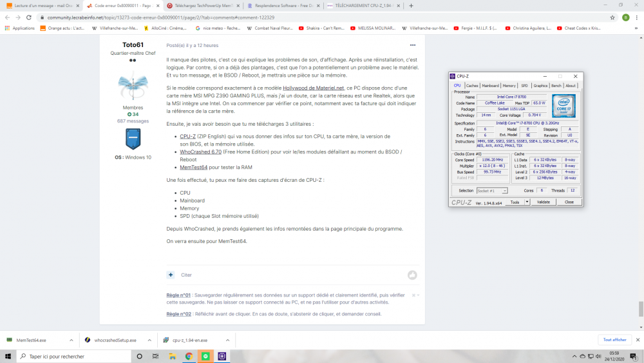Open the Chrome three-dot menu

click(x=637, y=17)
